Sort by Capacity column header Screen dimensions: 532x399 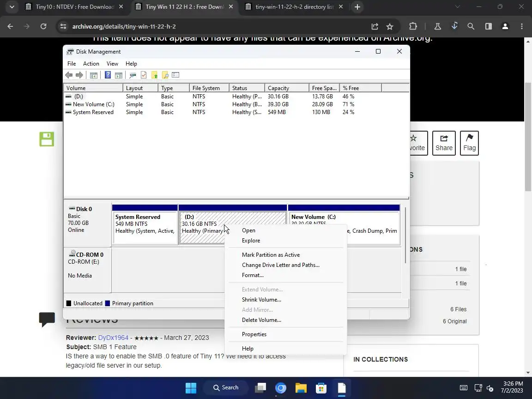tap(287, 88)
